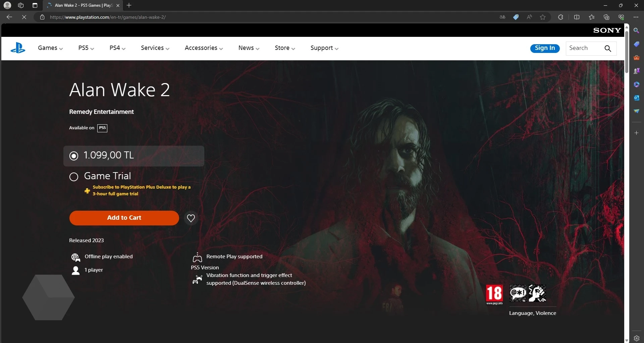
Task: Click the browser back arrow
Action: 9,17
